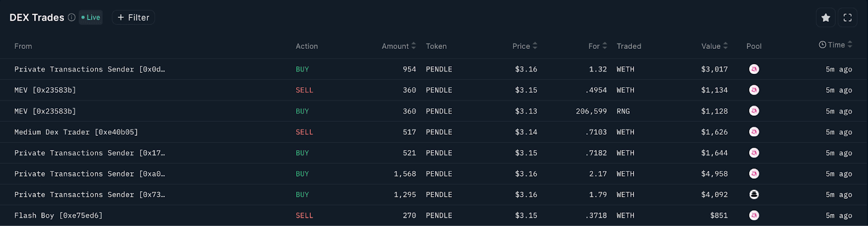The width and height of the screenshot is (868, 226).
Task: Sort trades by Price column
Action: pos(525,46)
